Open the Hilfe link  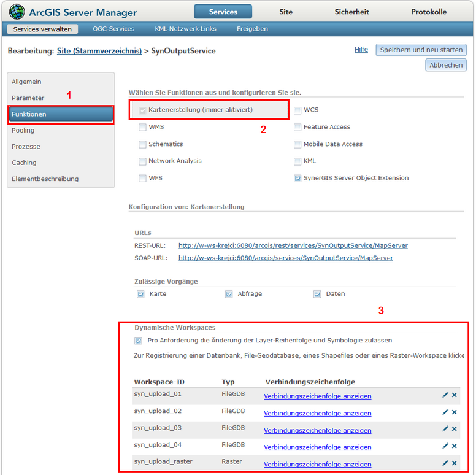pyautogui.click(x=361, y=50)
